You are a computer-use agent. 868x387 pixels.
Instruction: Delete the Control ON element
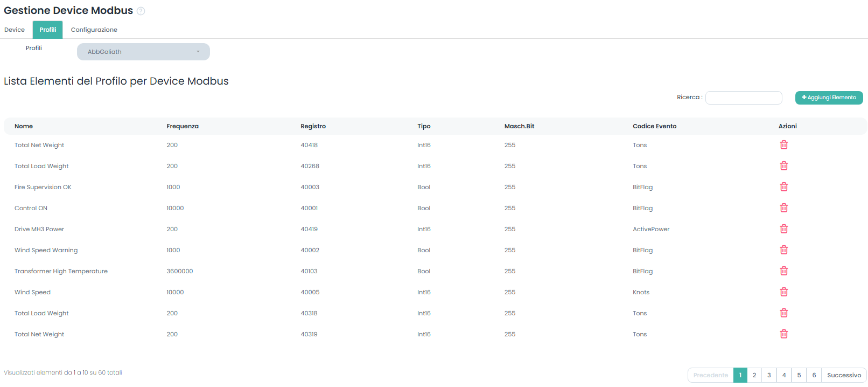coord(783,208)
